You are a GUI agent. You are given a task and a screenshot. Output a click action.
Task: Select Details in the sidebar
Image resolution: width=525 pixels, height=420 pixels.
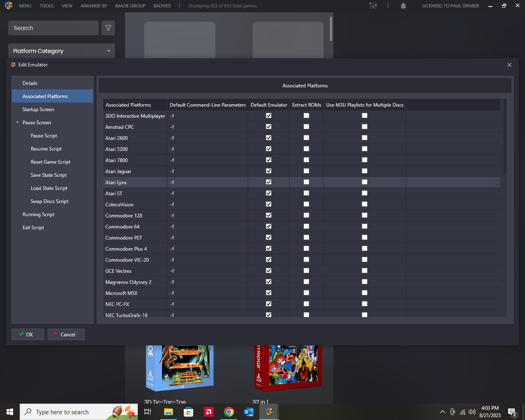(x=52, y=83)
